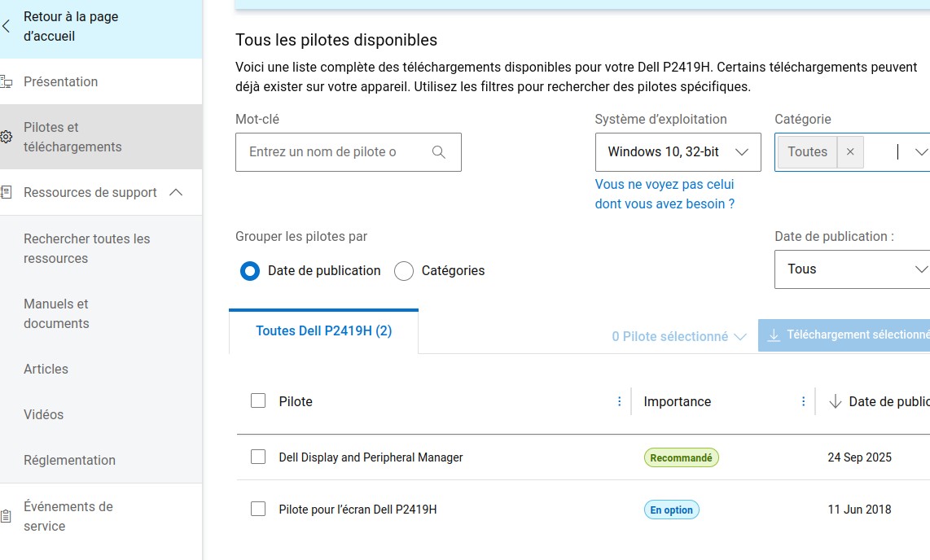Viewport: 930px width, 560px height.
Task: Click the back arrow beside Retour à la page d'accueil
Action: (x=7, y=26)
